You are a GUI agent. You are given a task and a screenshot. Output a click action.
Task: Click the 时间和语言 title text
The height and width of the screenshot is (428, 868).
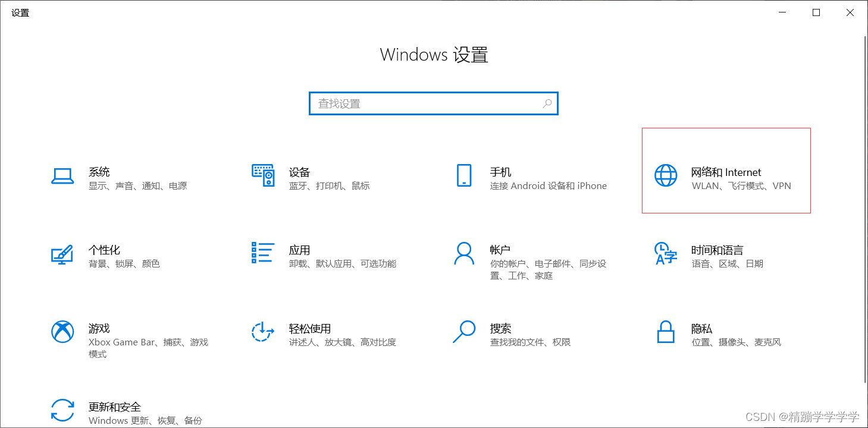click(717, 250)
